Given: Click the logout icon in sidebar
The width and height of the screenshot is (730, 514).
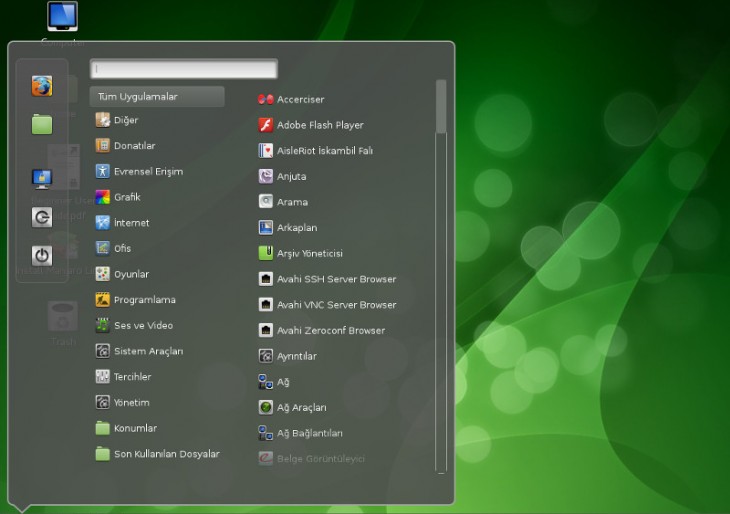Looking at the screenshot, I should point(41,217).
